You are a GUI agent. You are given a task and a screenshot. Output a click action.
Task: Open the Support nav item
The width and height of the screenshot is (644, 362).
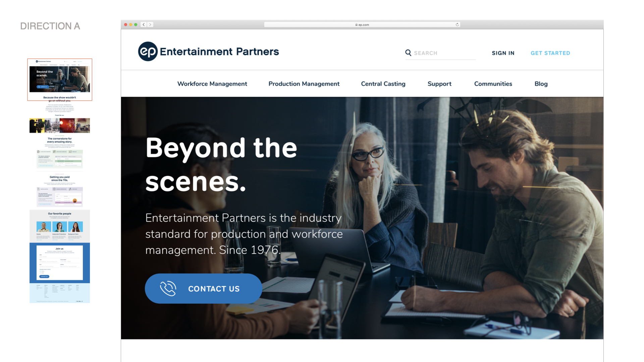[439, 84]
